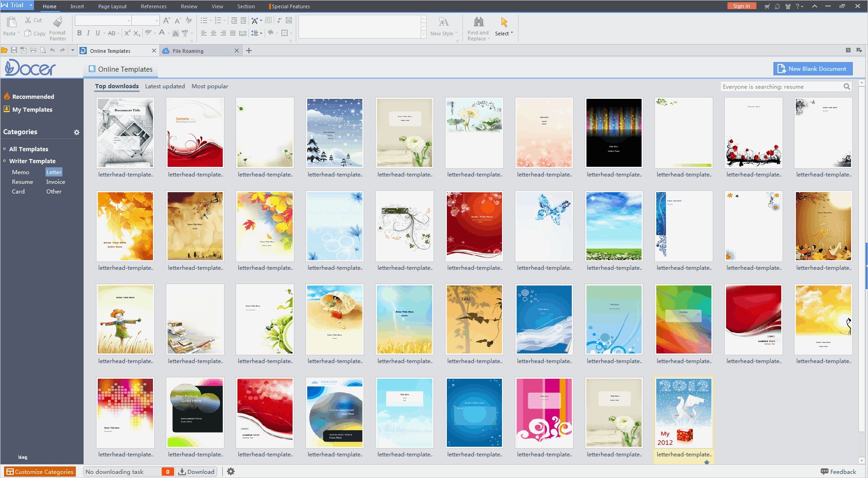This screenshot has width=868, height=478.
Task: Toggle Italic formatting
Action: [x=88, y=33]
